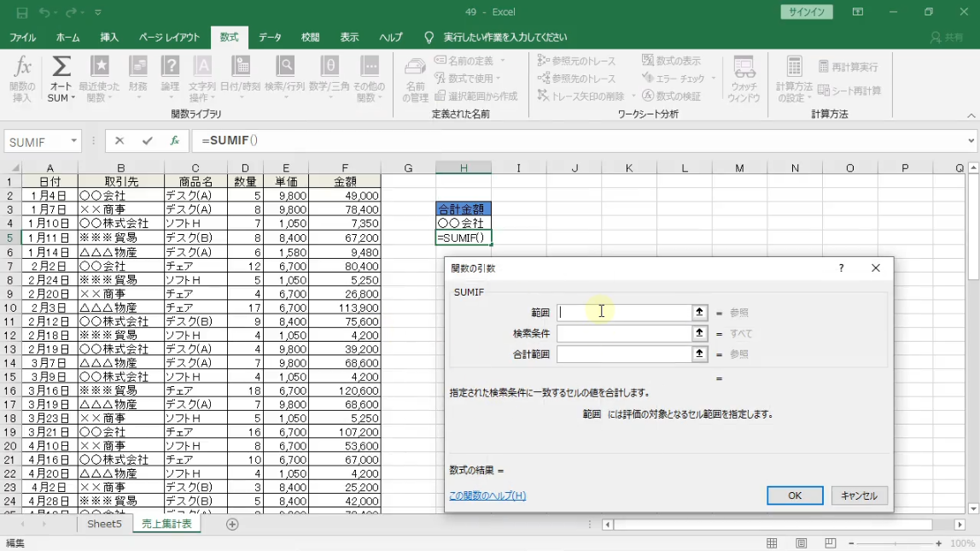This screenshot has height=551, width=980.
Task: Select the Sheet5 worksheet tab
Action: point(104,524)
